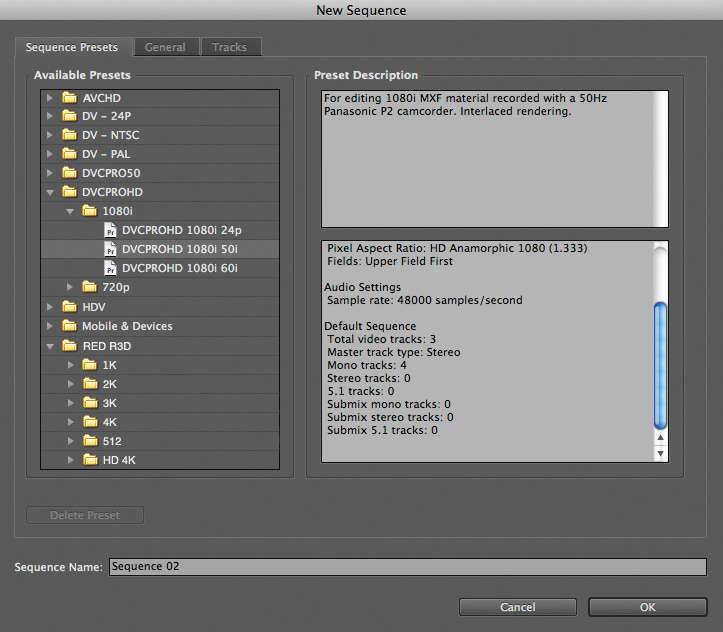Collapse the DVCPROHD presets folder

(50, 192)
